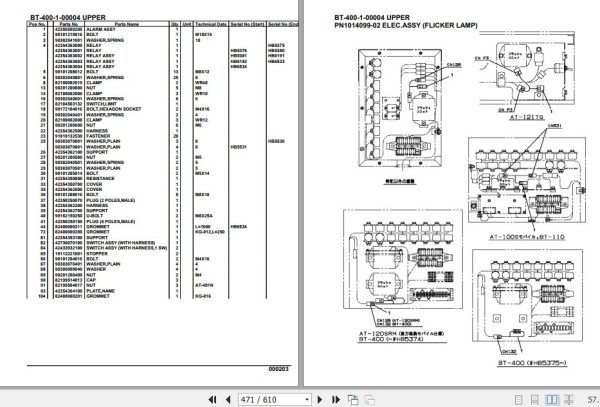Click the KG-016 technical data cell
The height and width of the screenshot is (407, 600).
click(203, 296)
